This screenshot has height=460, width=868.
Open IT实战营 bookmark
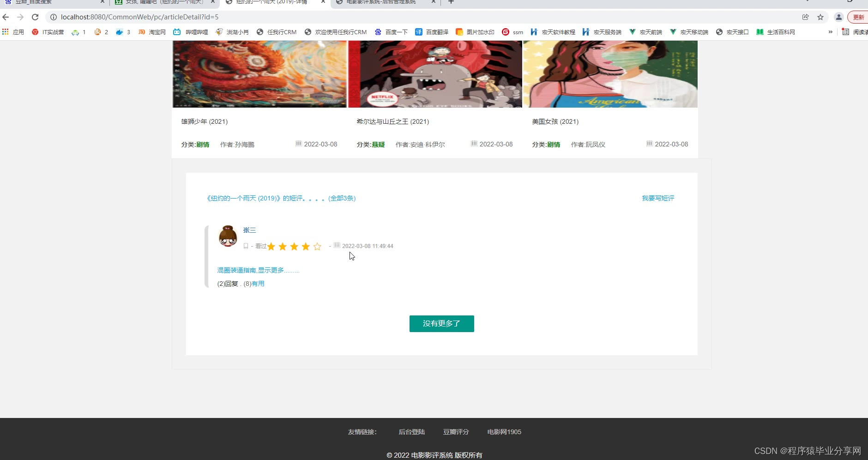48,32
